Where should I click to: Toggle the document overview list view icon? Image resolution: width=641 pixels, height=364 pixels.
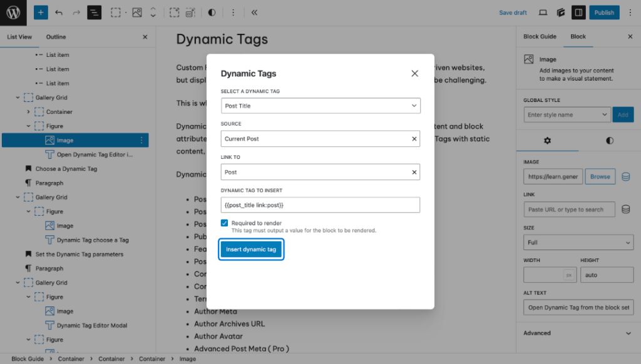pos(94,13)
